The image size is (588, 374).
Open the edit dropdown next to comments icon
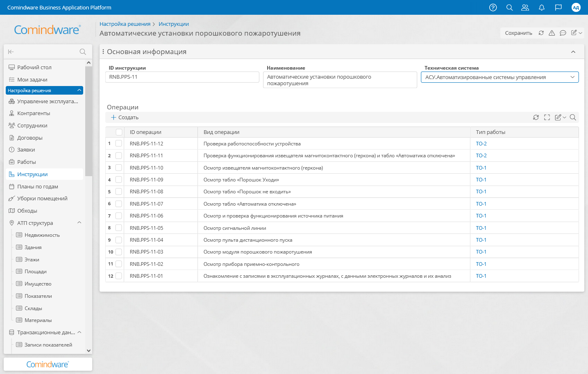click(577, 33)
